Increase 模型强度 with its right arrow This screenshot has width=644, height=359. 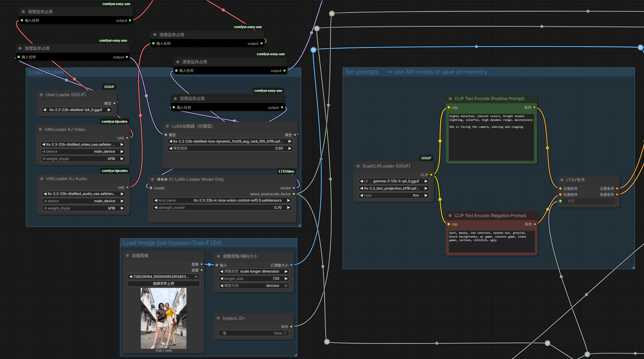(290, 148)
